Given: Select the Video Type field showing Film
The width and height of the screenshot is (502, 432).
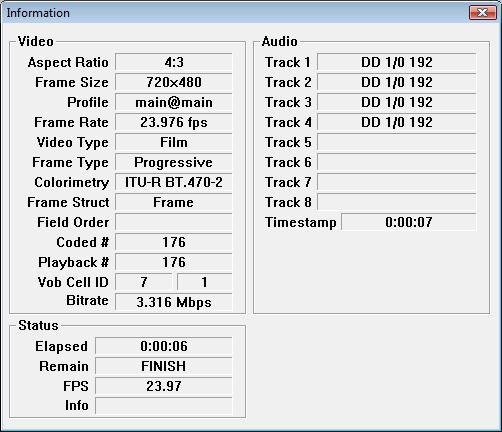Looking at the screenshot, I should click(x=174, y=142).
